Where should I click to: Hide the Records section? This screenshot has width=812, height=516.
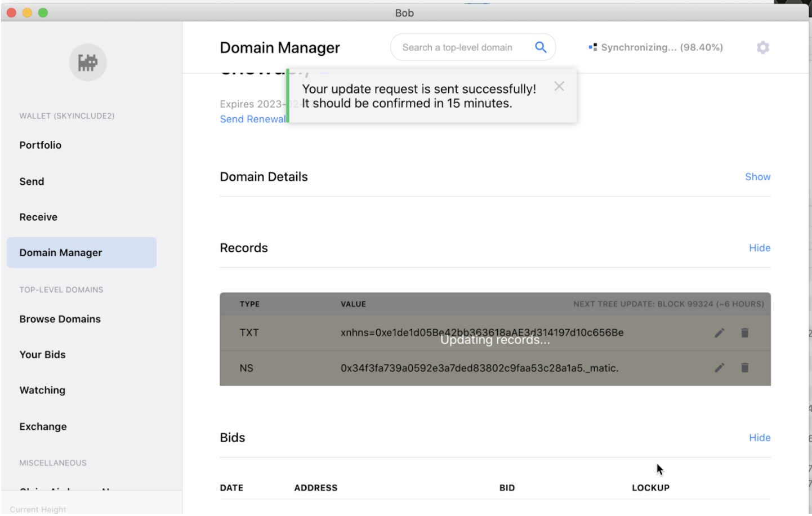pos(759,248)
